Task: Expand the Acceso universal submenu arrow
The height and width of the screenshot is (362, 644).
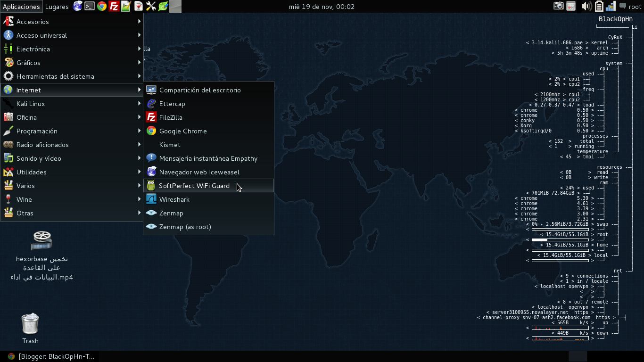Action: coord(139,35)
